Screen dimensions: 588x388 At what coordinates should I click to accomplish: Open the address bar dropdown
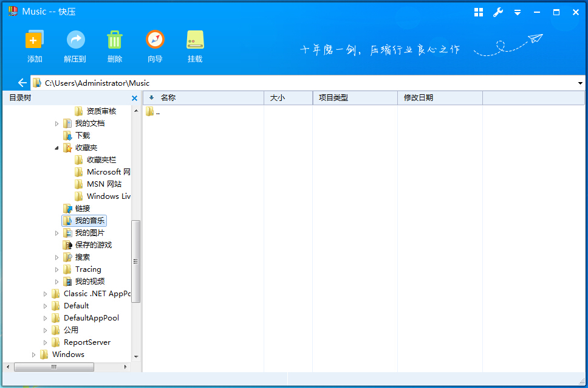point(580,83)
